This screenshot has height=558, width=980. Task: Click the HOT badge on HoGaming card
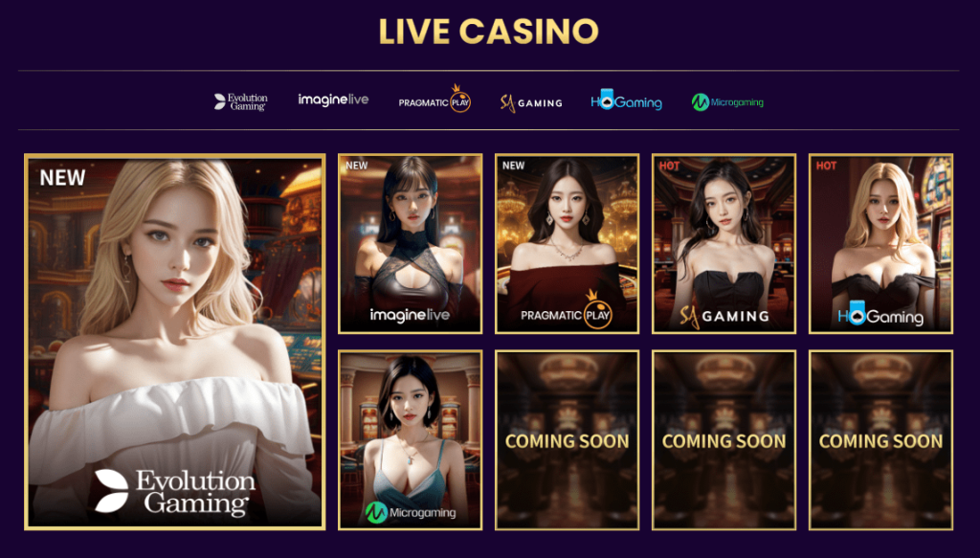(x=826, y=166)
